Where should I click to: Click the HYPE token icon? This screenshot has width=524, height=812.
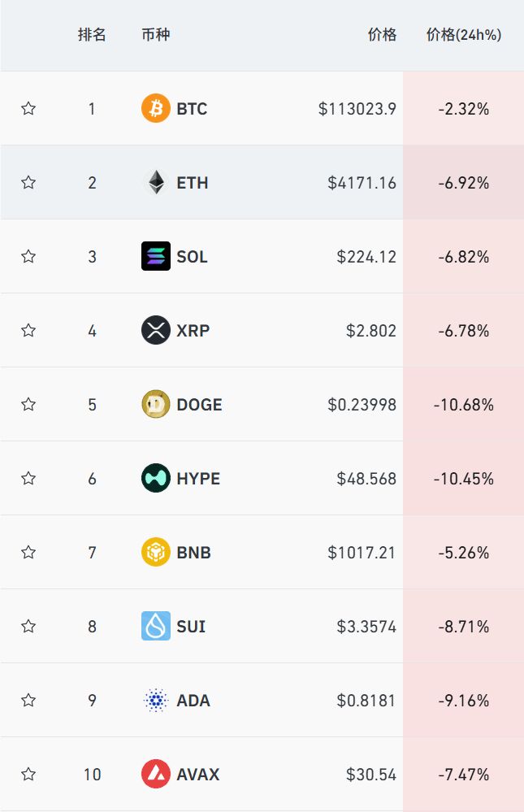tap(156, 478)
